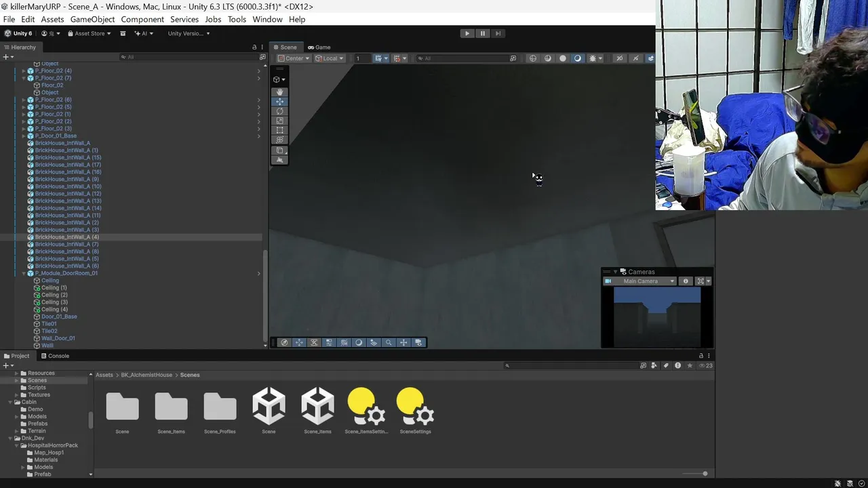Click the Project favorites star icon
868x488 pixels.
[690, 365]
